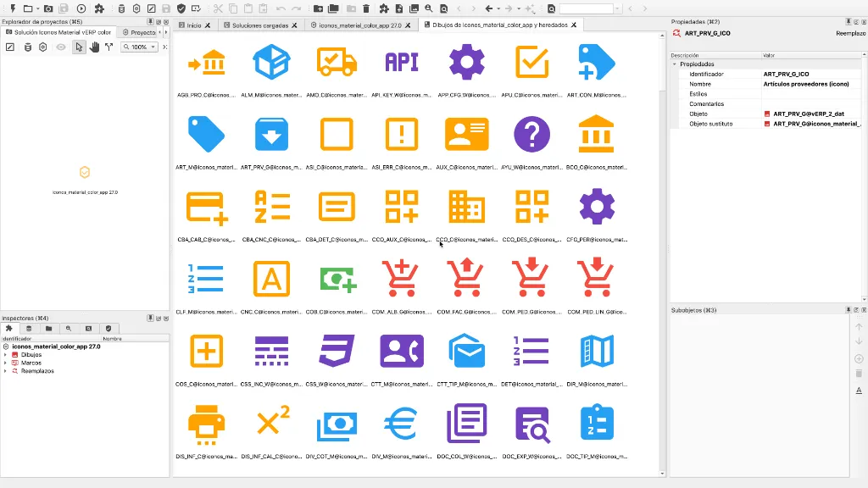Image resolution: width=868 pixels, height=488 pixels.
Task: Run the solution with the play button
Action: click(x=81, y=8)
